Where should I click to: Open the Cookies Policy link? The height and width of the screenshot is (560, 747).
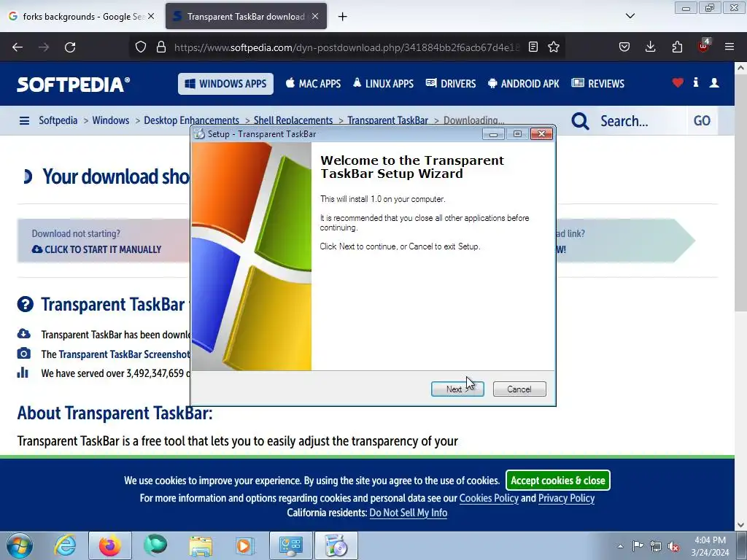[489, 498]
